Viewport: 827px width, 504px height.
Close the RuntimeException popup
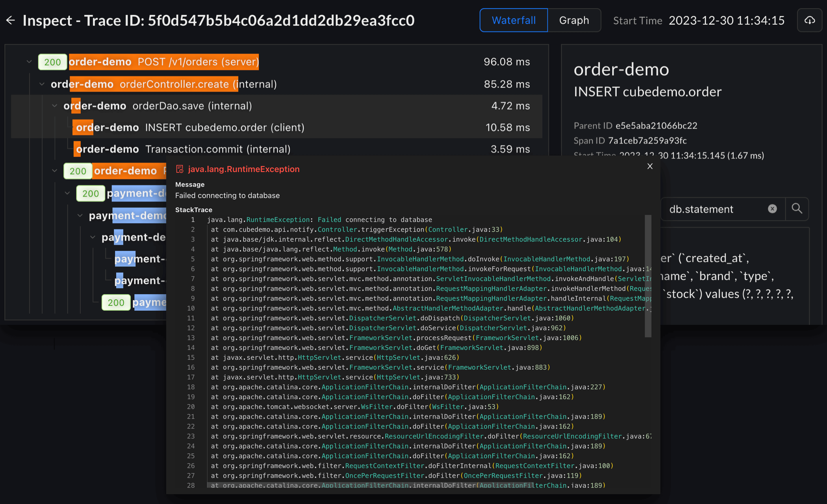pyautogui.click(x=650, y=166)
